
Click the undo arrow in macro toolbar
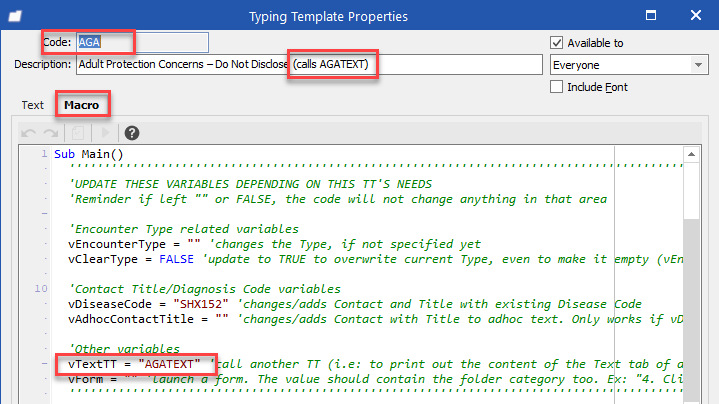28,133
